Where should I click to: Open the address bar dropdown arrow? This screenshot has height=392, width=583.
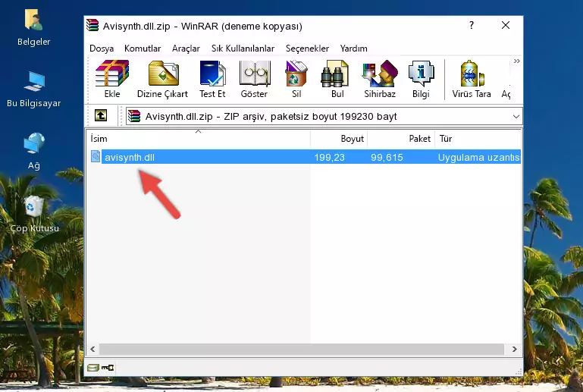click(516, 117)
